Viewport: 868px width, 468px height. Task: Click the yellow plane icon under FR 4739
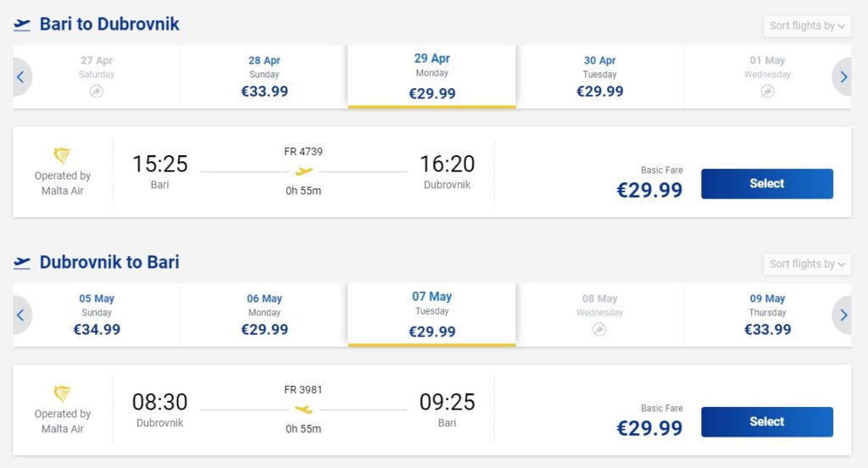pos(303,171)
